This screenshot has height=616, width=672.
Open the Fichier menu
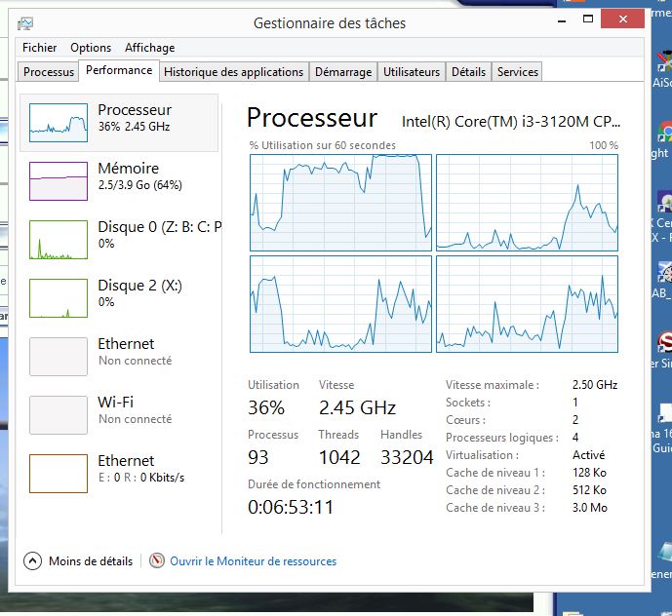point(39,48)
